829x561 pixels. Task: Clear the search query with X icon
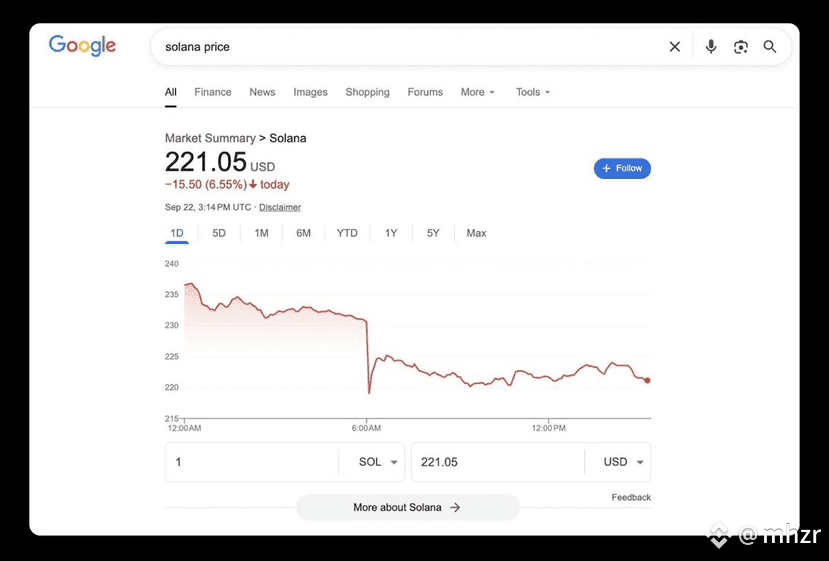[x=675, y=47]
